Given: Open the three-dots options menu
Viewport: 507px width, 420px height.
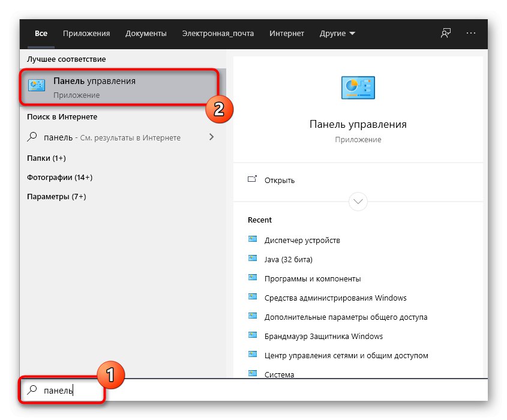Looking at the screenshot, I should pyautogui.click(x=470, y=34).
